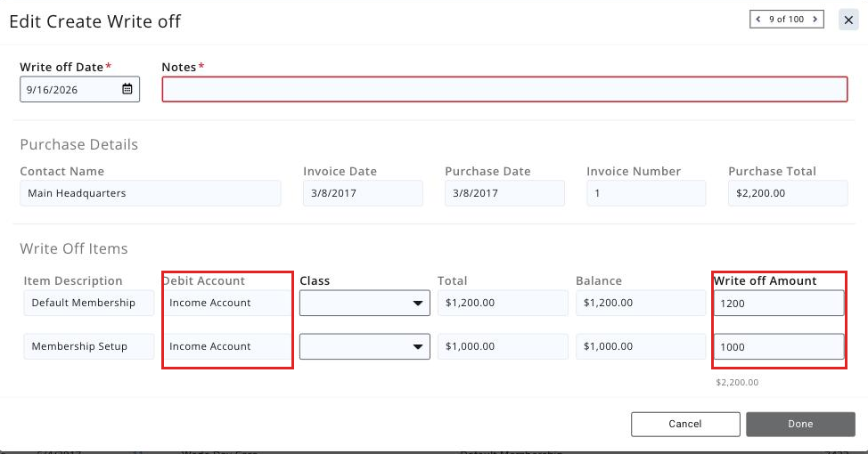Screen dimensions: 868x454
Task: Click Membership Setup item description
Action: pyautogui.click(x=88, y=346)
